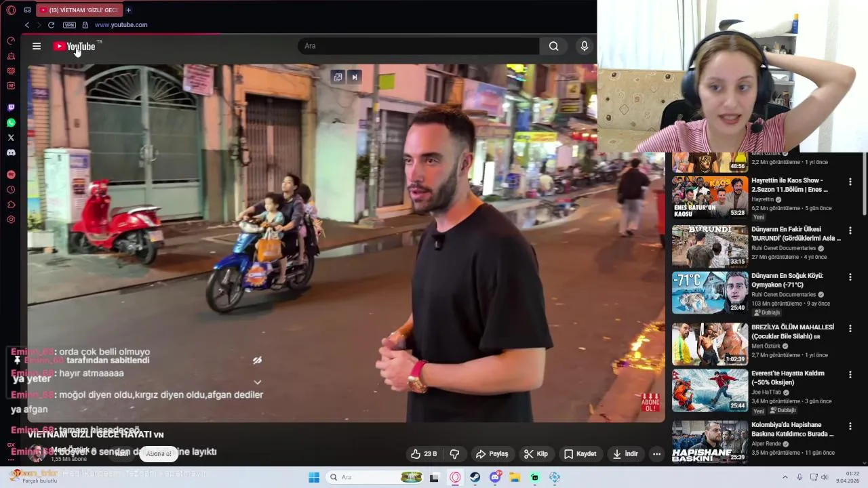Select the VIETNAM 'GİZLİ' GECE browser tab
The height and width of the screenshot is (488, 868).
point(78,10)
